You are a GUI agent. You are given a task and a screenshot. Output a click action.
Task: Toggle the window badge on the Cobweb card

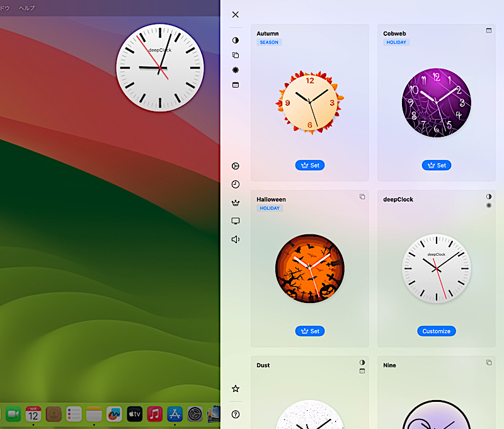point(489,30)
